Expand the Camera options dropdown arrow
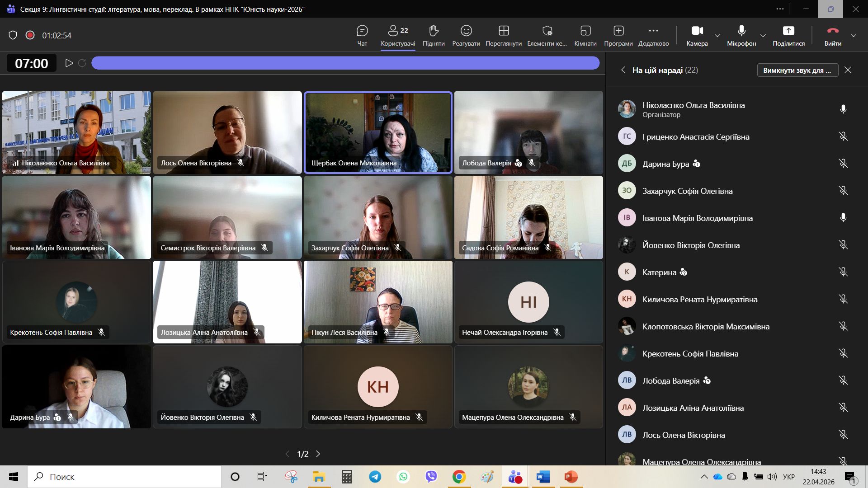The height and width of the screenshot is (488, 868). 717,35
